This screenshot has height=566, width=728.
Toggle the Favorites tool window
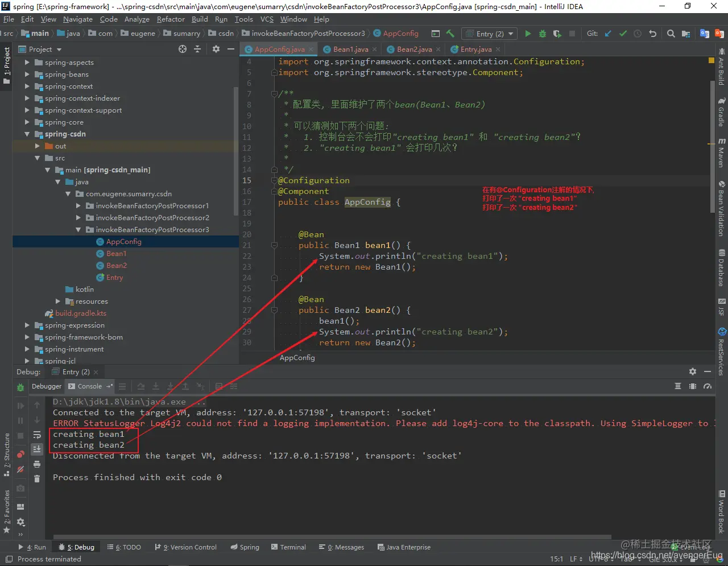[x=6, y=511]
